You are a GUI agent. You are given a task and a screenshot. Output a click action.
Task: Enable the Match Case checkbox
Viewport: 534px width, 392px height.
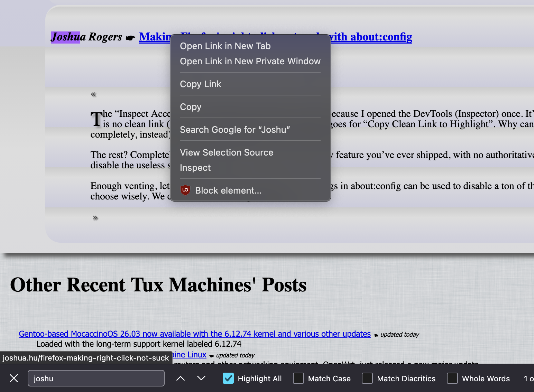(298, 378)
